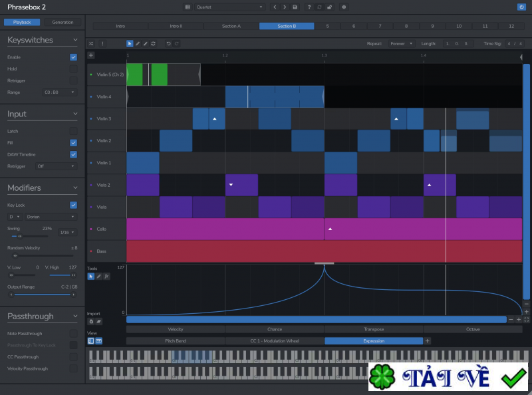Uncheck the Key Lock checkbox
The width and height of the screenshot is (532, 395).
click(73, 205)
